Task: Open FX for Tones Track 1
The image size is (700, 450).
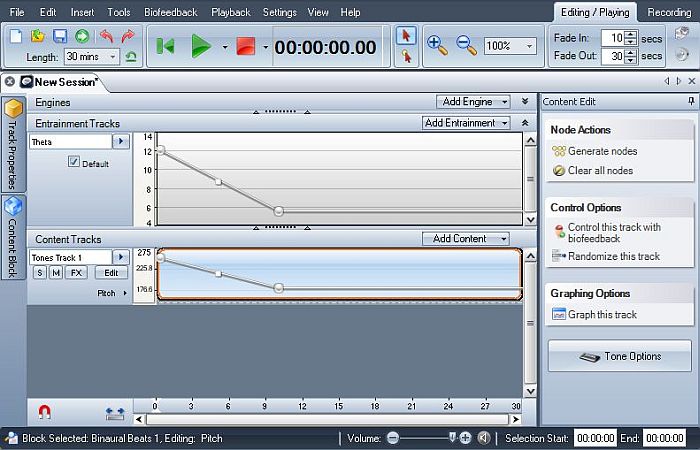Action: point(76,272)
